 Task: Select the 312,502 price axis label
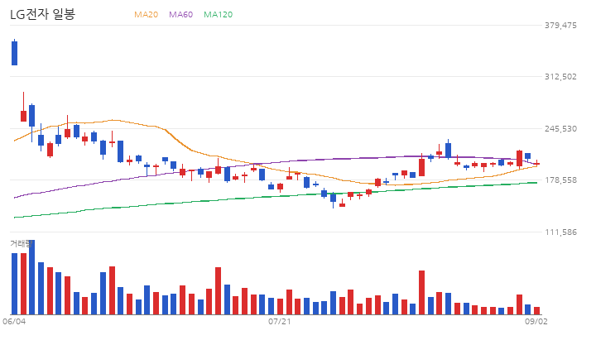click(560, 77)
